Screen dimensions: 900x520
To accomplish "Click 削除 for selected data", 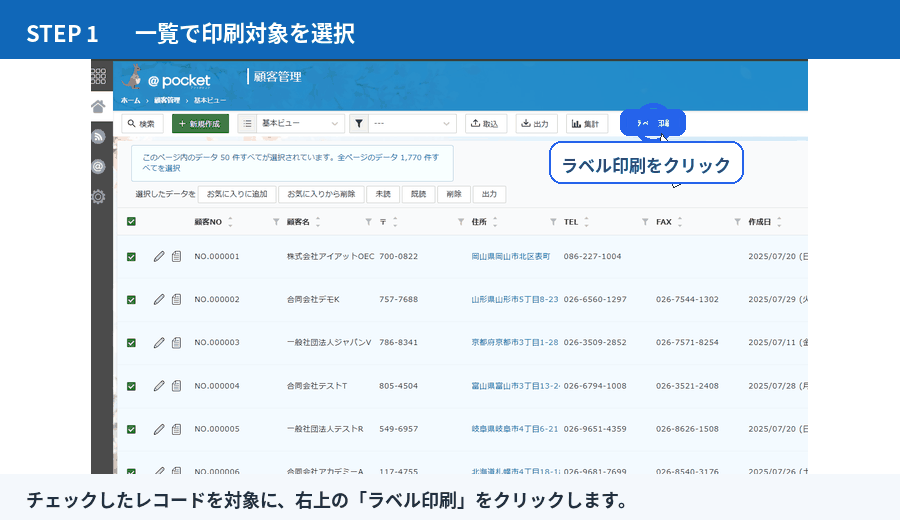I will coord(454,194).
